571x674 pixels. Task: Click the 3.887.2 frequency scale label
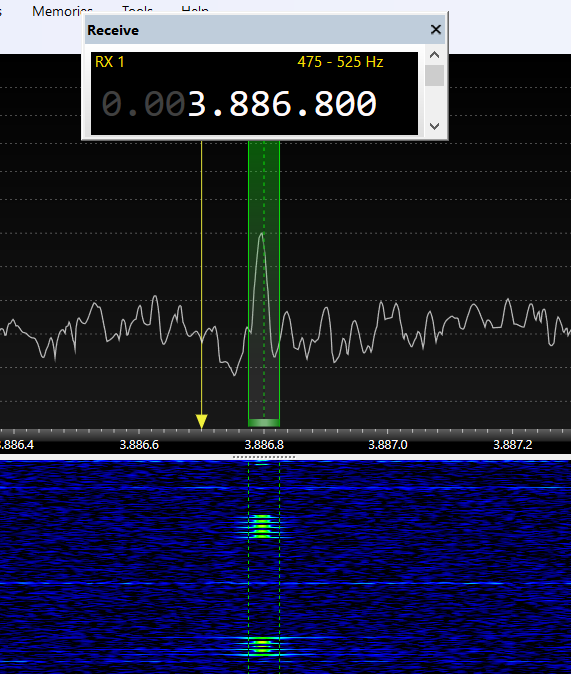(x=513, y=444)
